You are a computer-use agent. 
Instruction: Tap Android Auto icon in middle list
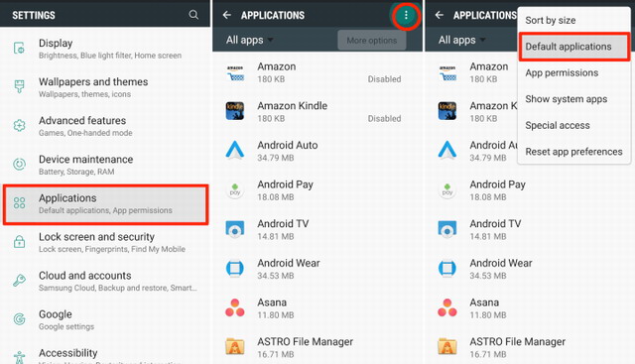point(235,150)
